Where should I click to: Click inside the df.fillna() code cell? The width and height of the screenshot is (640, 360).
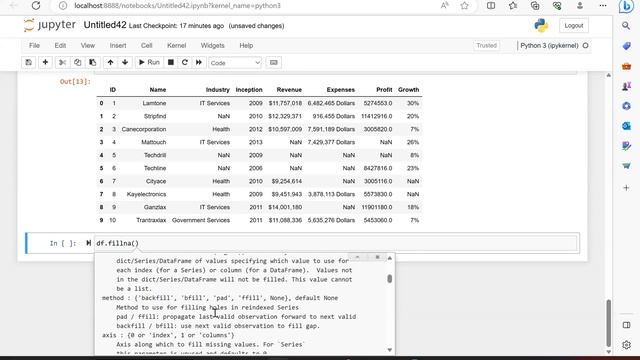[x=336, y=243]
